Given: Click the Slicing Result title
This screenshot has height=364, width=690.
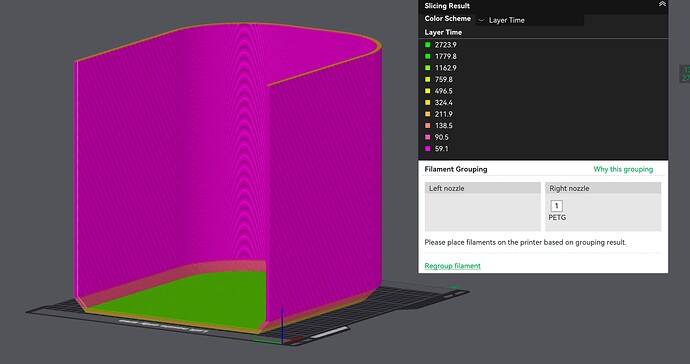Looking at the screenshot, I should pos(447,6).
